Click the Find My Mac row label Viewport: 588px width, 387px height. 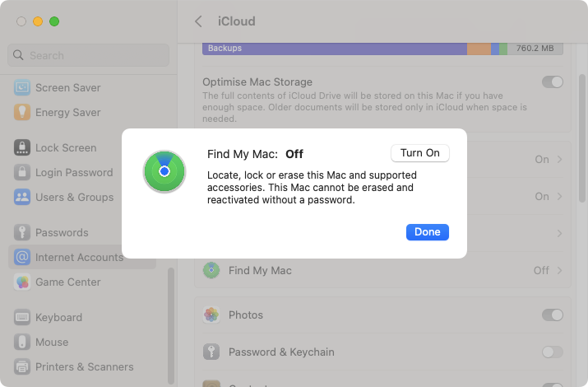tap(260, 270)
